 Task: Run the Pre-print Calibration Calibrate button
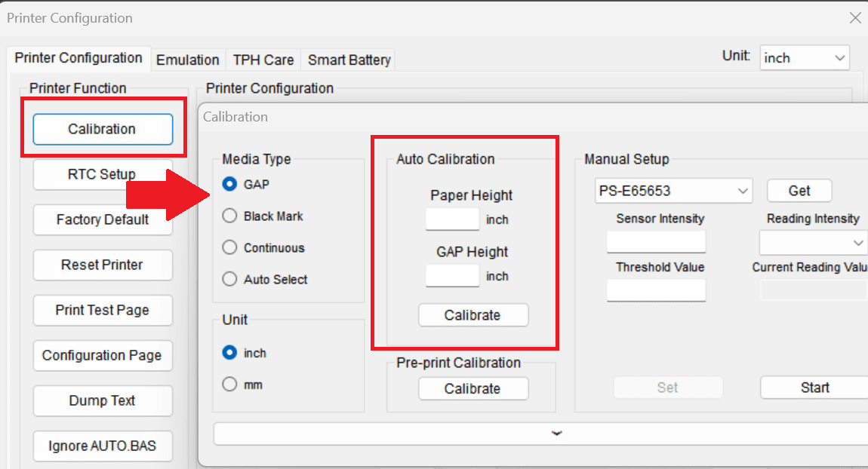pyautogui.click(x=473, y=388)
